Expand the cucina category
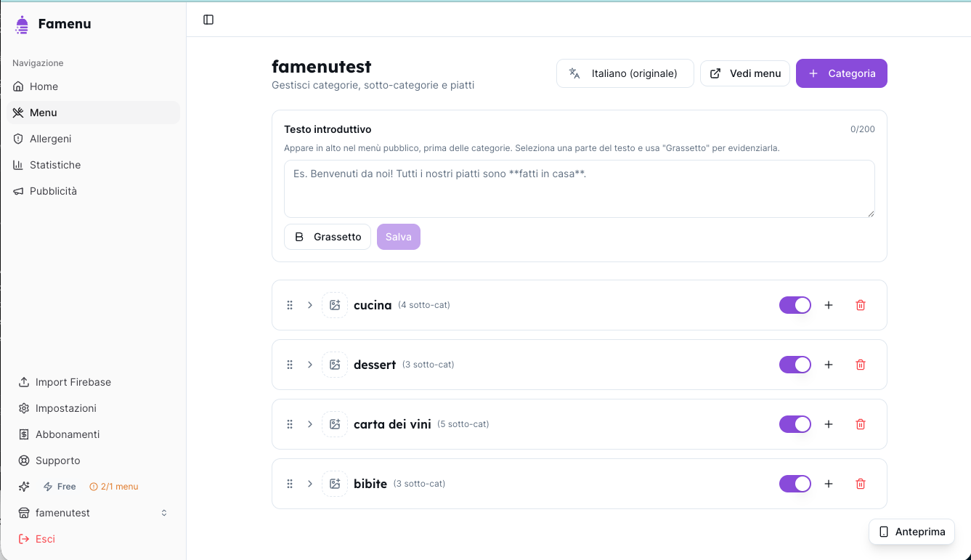This screenshot has height=560, width=971. [310, 305]
